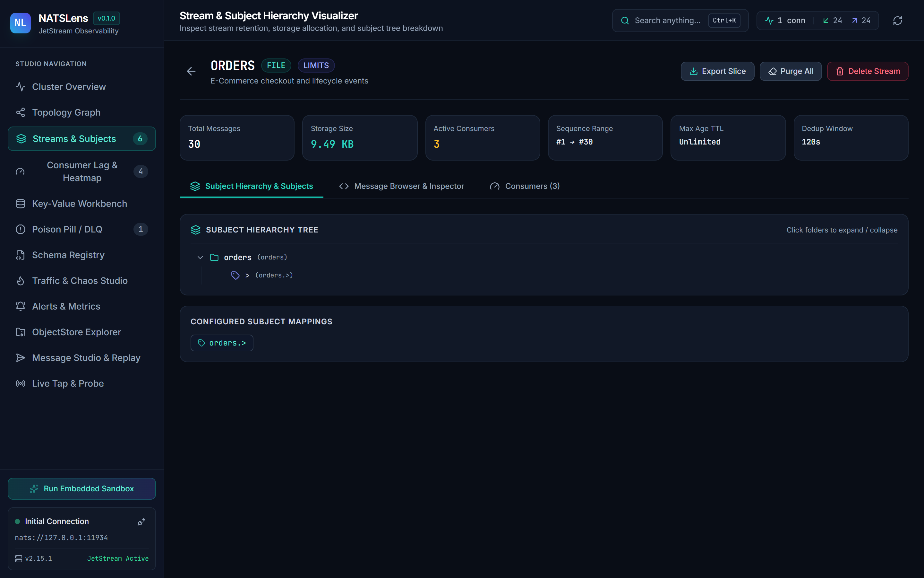Viewport: 924px width, 578px height.
Task: Click the tag icon in orders.> tree row
Action: pos(235,275)
